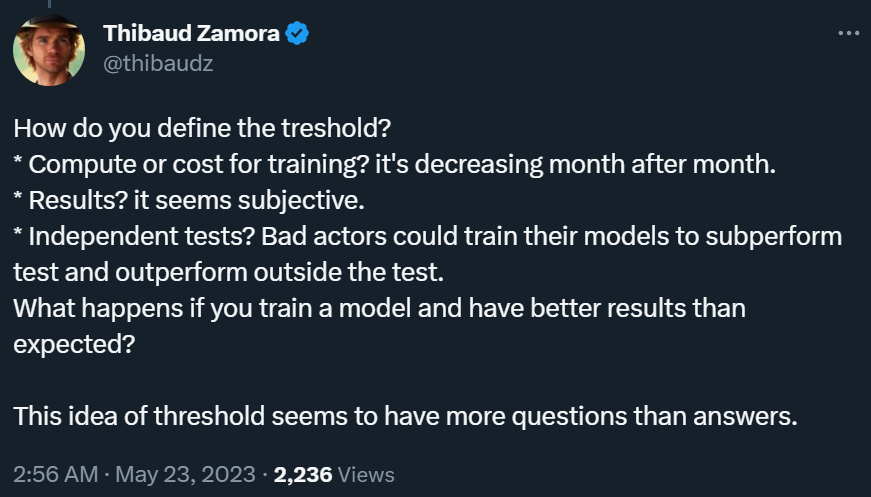Click the line 'How do you define the treshold?'
The height and width of the screenshot is (497, 871).
(202, 128)
